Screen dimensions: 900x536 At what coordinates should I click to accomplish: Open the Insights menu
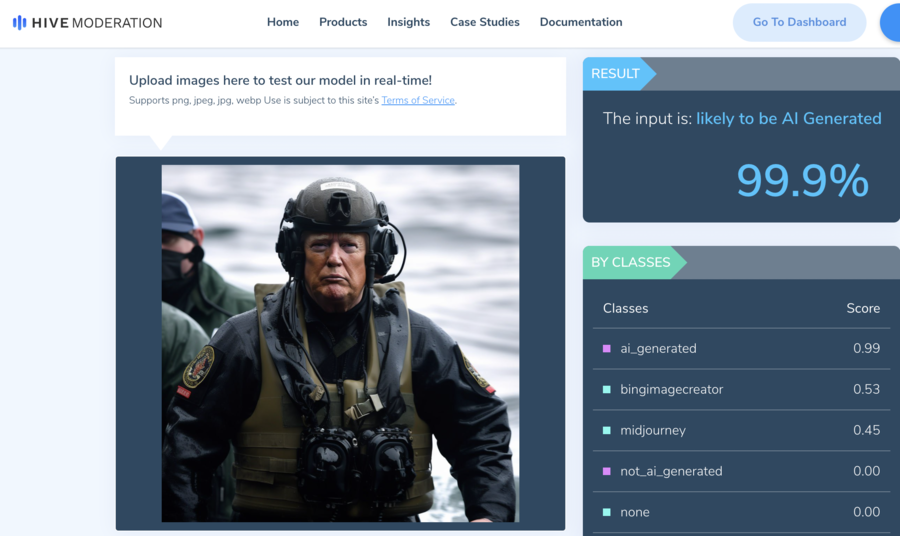click(x=409, y=22)
